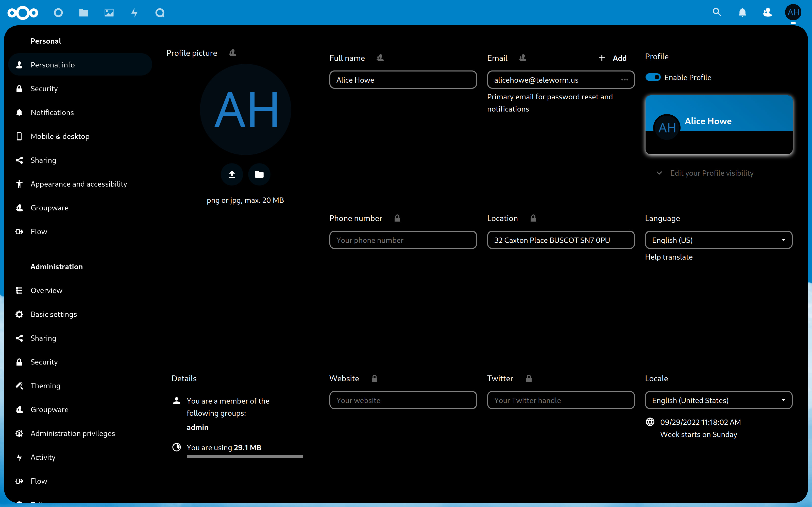This screenshot has width=812, height=507.
Task: Open the Photos app icon
Action: pyautogui.click(x=109, y=13)
